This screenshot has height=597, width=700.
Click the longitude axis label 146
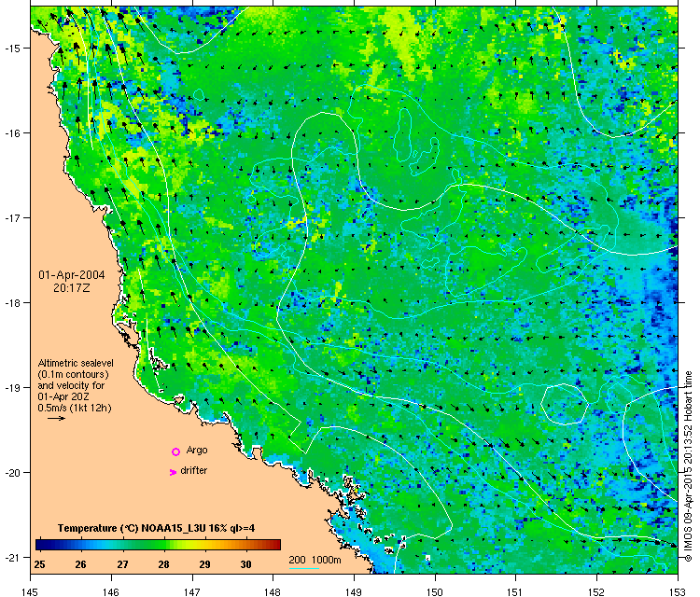pos(111,592)
